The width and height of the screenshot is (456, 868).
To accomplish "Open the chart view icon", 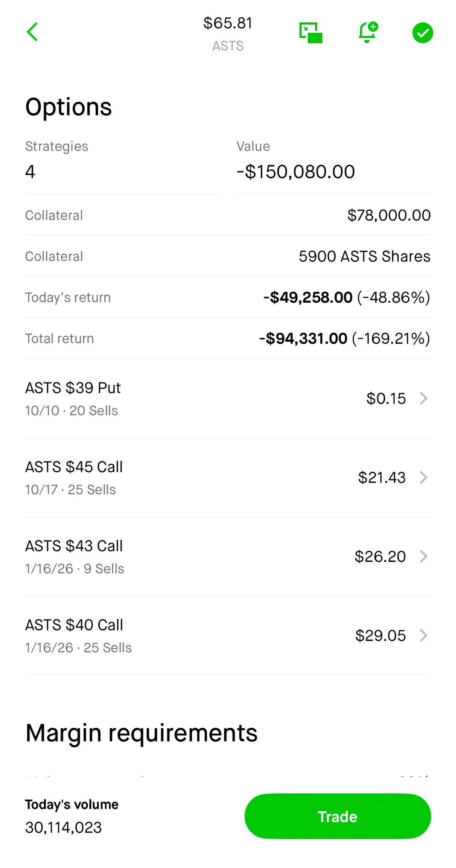I will (310, 33).
